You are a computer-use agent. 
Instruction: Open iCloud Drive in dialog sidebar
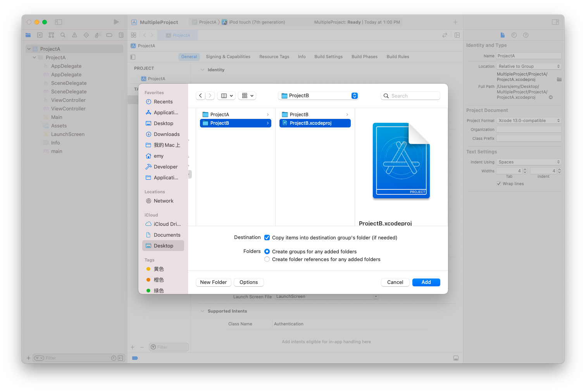pyautogui.click(x=163, y=224)
